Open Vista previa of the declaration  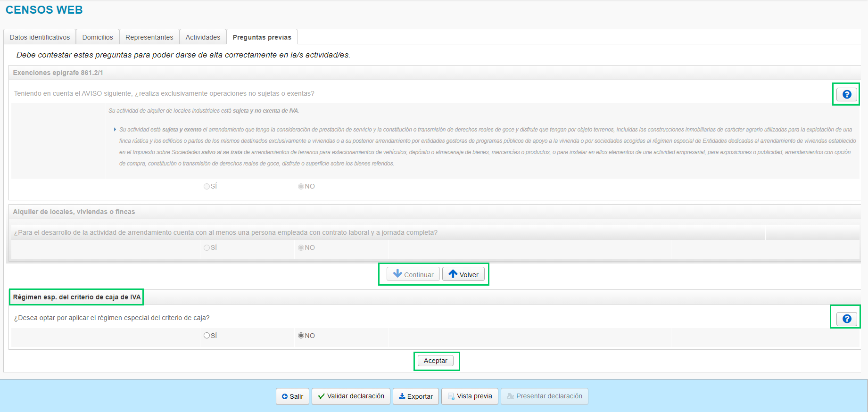(469, 396)
